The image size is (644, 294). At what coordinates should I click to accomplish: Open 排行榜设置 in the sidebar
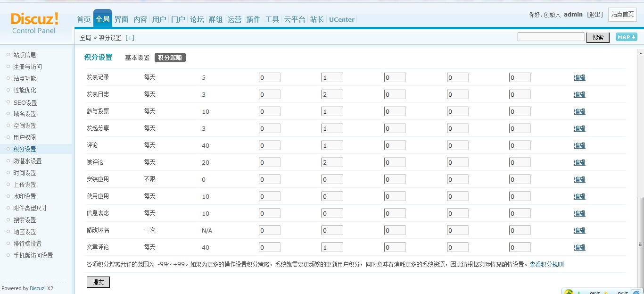27,244
